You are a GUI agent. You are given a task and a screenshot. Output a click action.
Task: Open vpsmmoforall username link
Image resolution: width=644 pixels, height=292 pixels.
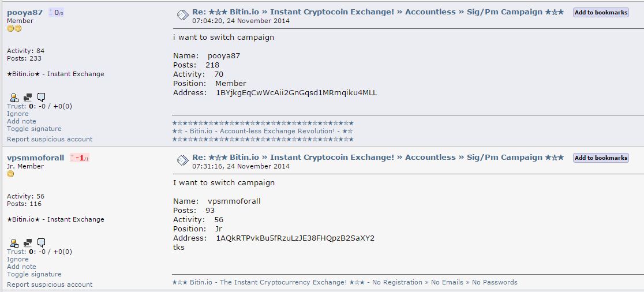pos(35,158)
